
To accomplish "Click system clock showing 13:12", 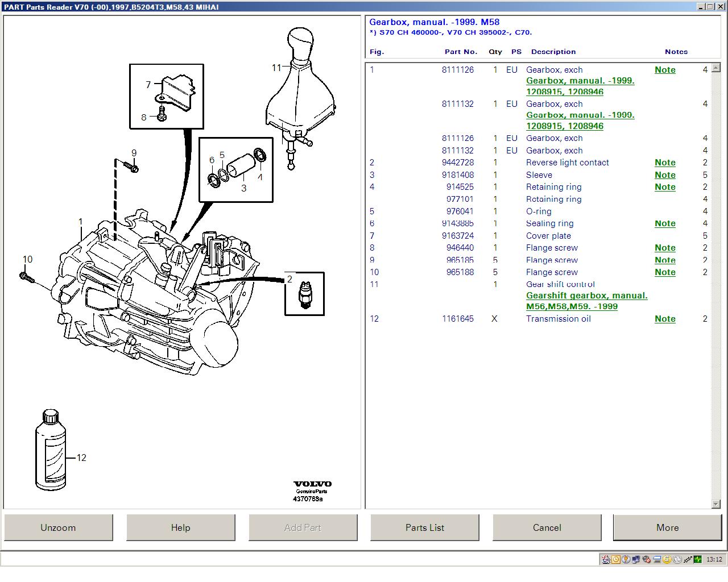I will coord(714,559).
